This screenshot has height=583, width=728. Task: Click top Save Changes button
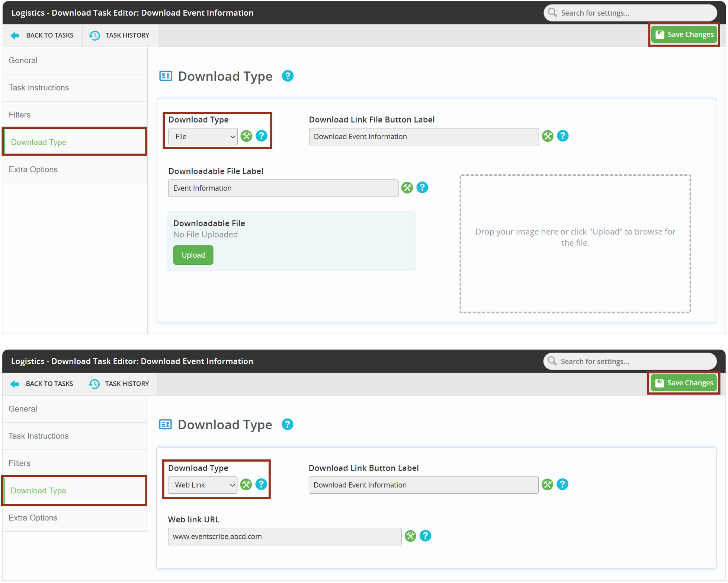pyautogui.click(x=684, y=35)
